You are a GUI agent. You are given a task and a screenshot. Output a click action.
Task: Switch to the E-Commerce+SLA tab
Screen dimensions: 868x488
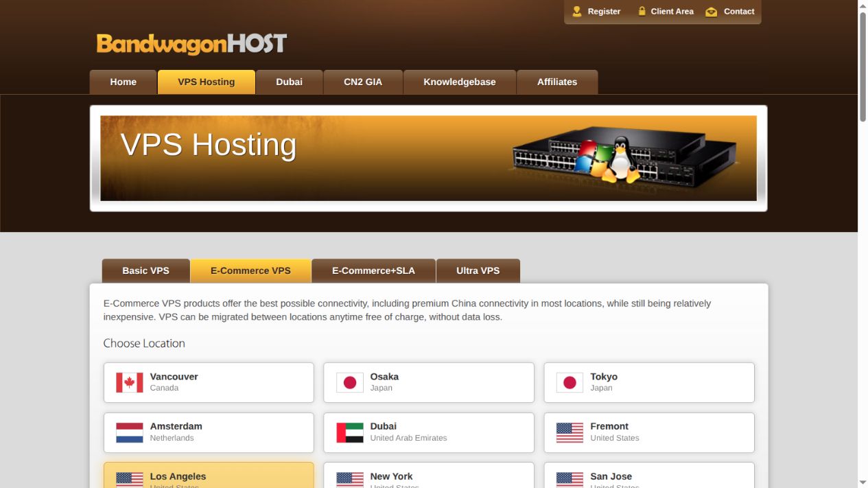(373, 270)
